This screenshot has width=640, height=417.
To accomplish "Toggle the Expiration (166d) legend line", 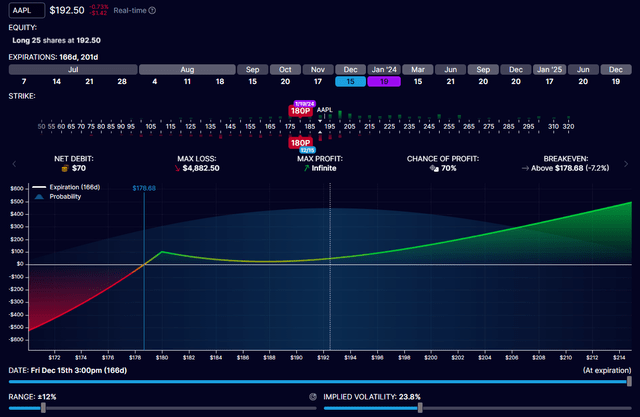I will point(66,187).
